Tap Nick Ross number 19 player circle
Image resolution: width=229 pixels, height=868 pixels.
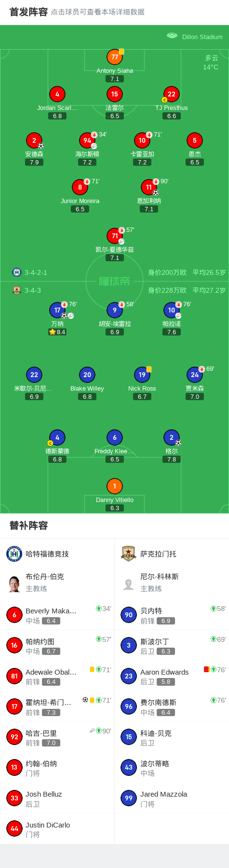[x=142, y=375]
